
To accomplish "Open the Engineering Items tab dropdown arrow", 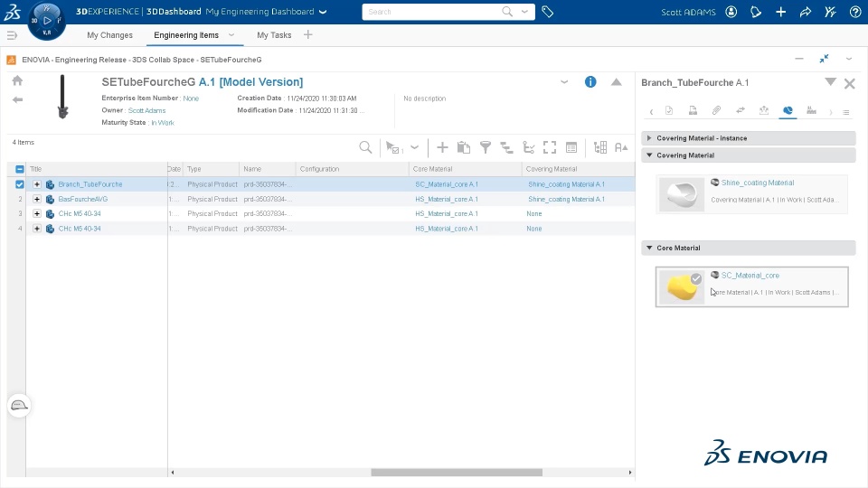I will [x=231, y=35].
